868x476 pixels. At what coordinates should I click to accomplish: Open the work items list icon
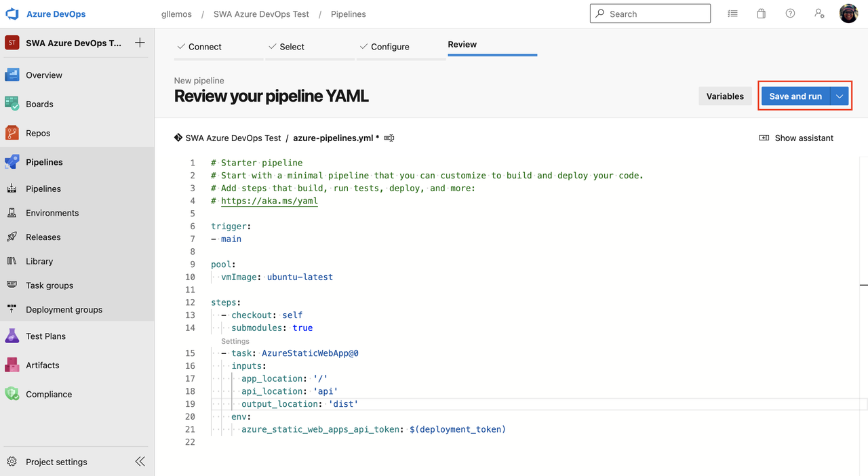732,14
